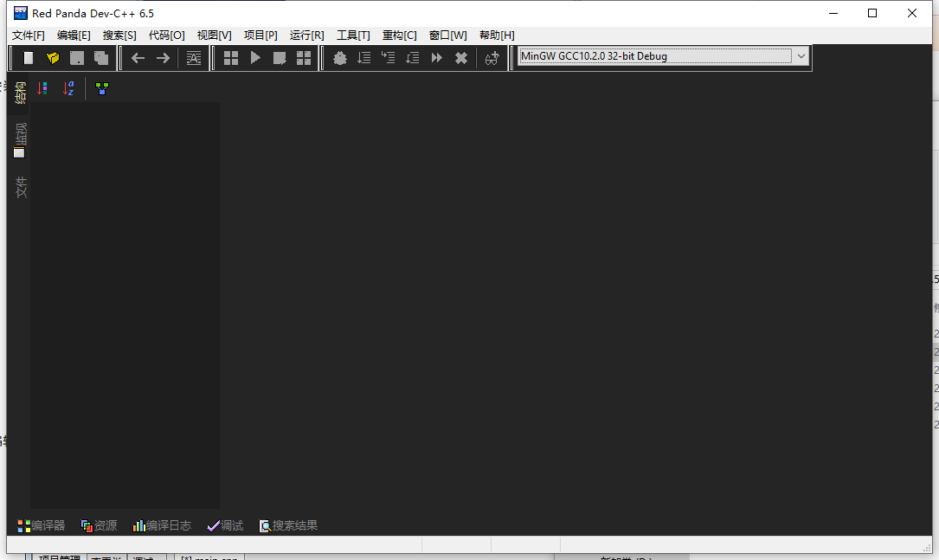
Task: Click the Back navigation arrow
Action: tap(138, 58)
